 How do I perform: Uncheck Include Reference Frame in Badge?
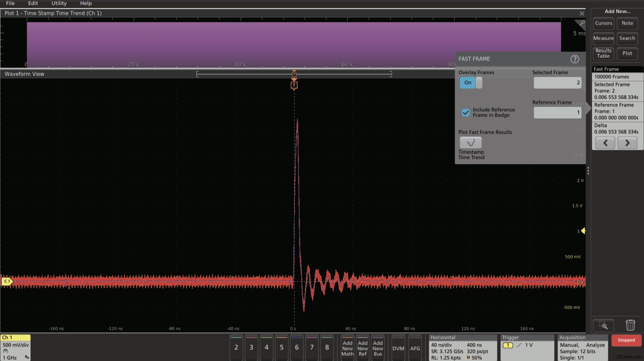pos(466,112)
